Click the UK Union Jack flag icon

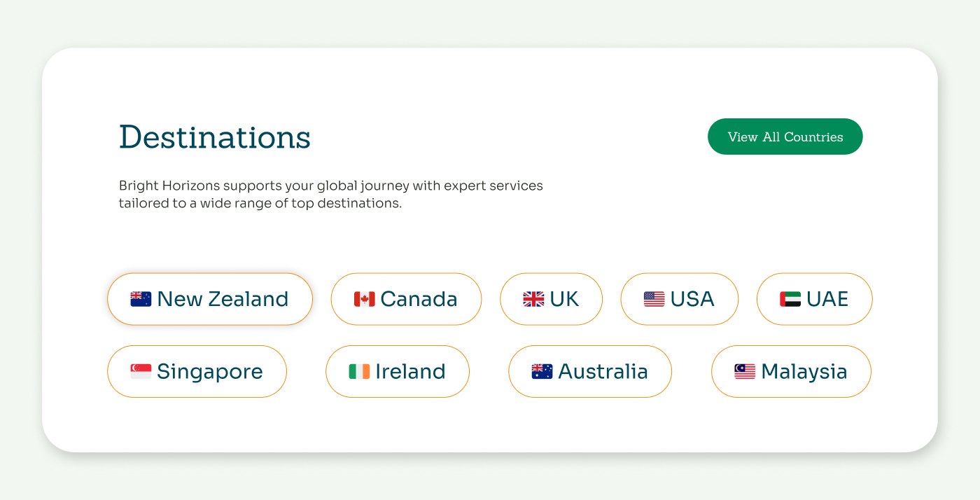tap(533, 299)
